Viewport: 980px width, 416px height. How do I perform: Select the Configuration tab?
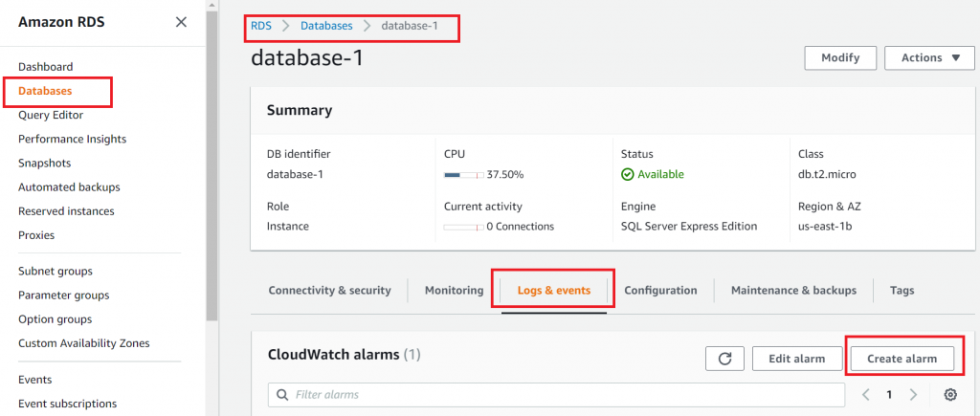(660, 291)
